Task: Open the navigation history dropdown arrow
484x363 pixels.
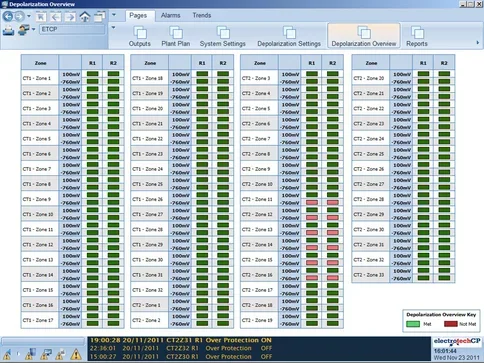Action: tap(29, 16)
